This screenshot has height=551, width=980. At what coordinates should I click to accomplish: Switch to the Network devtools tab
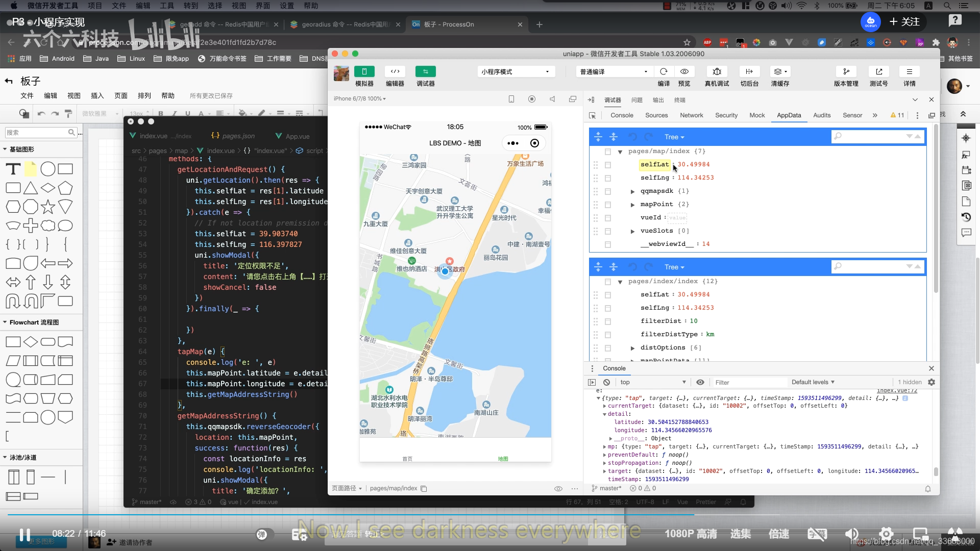pyautogui.click(x=691, y=115)
